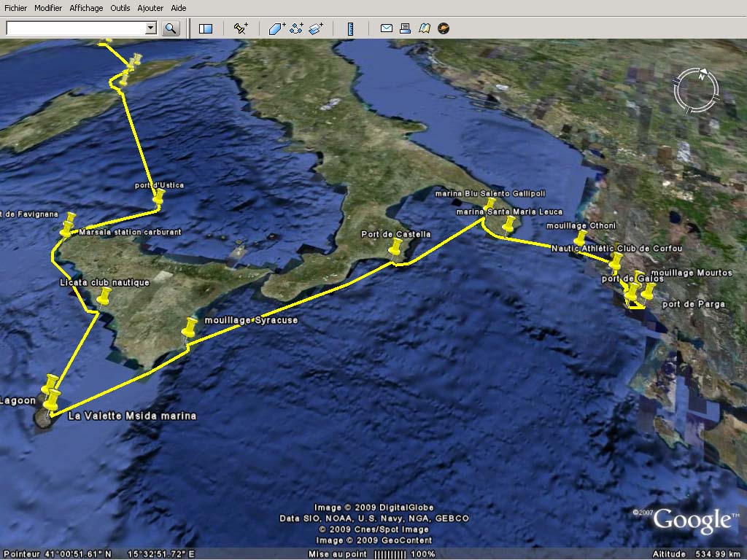This screenshot has width=747, height=560.
Task: Click the mouillage Syracuse pushpin
Action: tap(191, 327)
